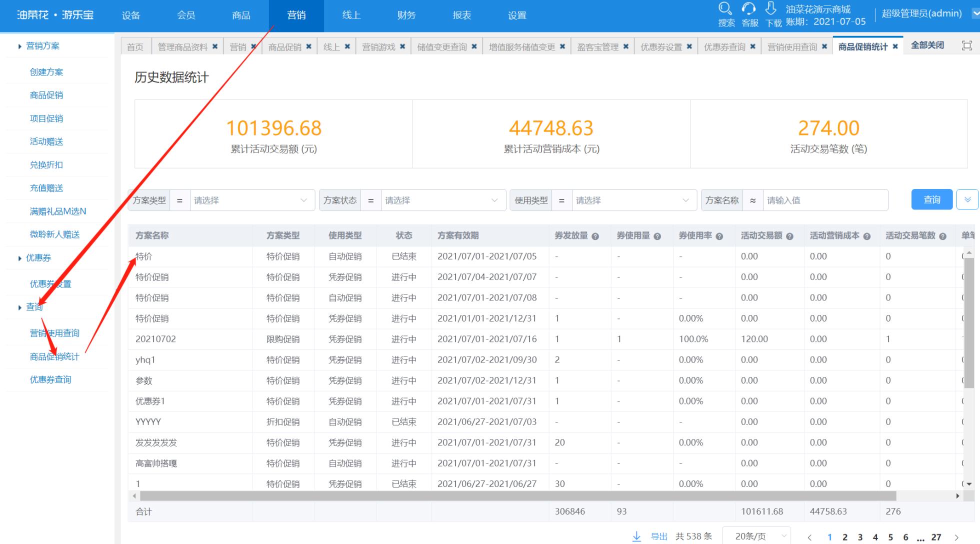
Task: Click the horizontal table scrollbar
Action: [x=518, y=496]
